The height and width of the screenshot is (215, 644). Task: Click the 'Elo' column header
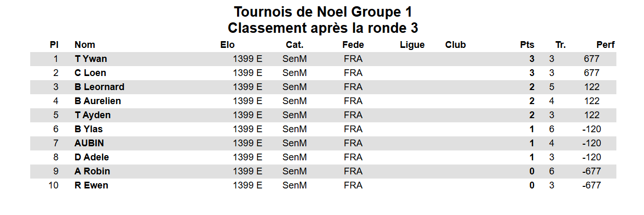point(227,45)
